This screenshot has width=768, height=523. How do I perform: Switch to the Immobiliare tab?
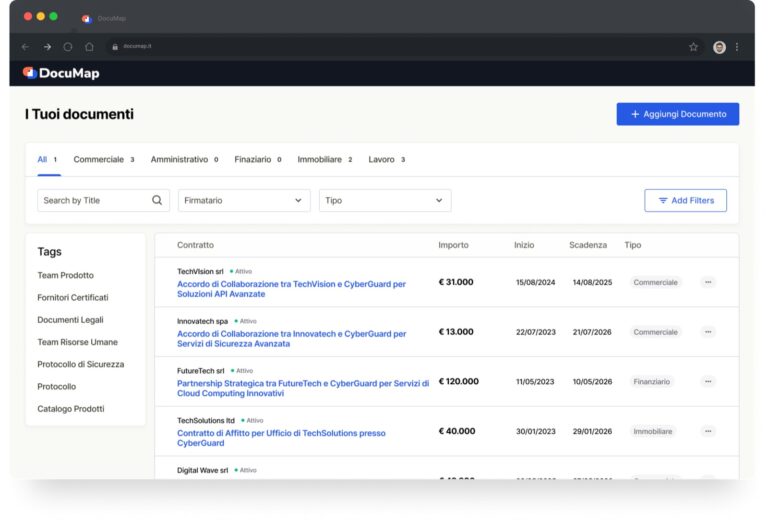[x=325, y=160]
